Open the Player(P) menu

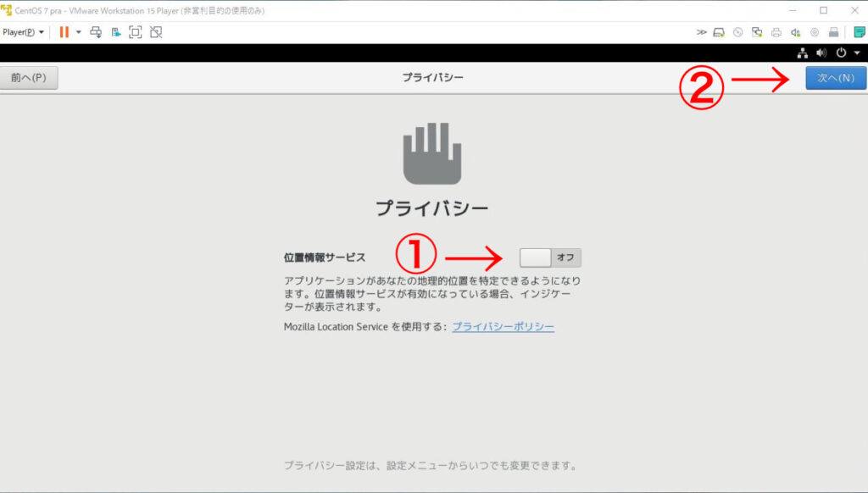point(23,32)
